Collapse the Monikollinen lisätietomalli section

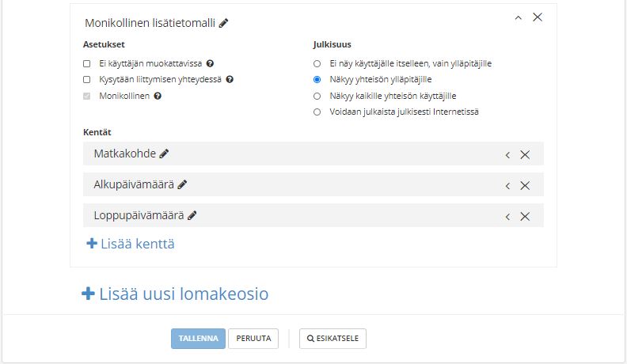[519, 17]
